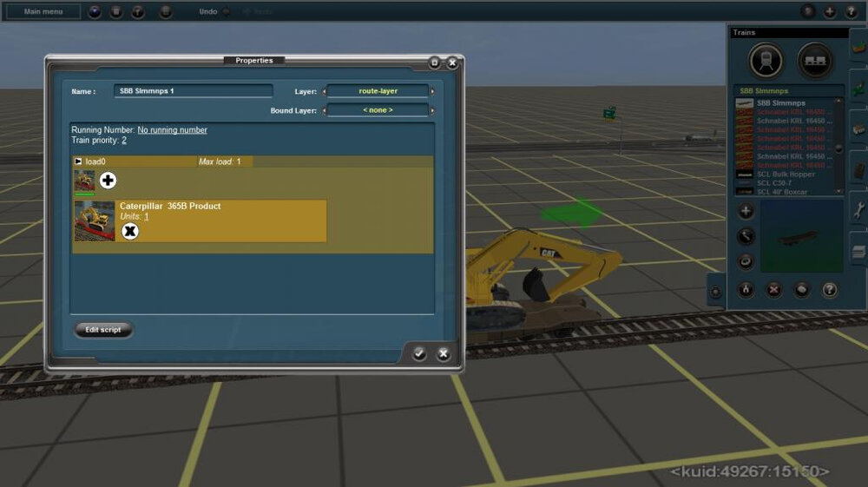This screenshot has width=868, height=487.
Task: Click the trash-shaped icon in top toolbar
Action: [x=115, y=11]
